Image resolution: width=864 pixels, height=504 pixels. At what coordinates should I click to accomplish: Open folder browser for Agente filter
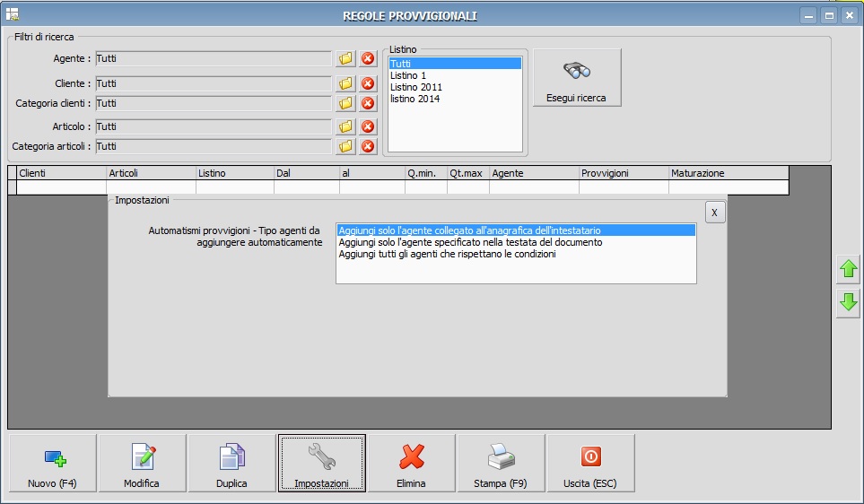[345, 58]
